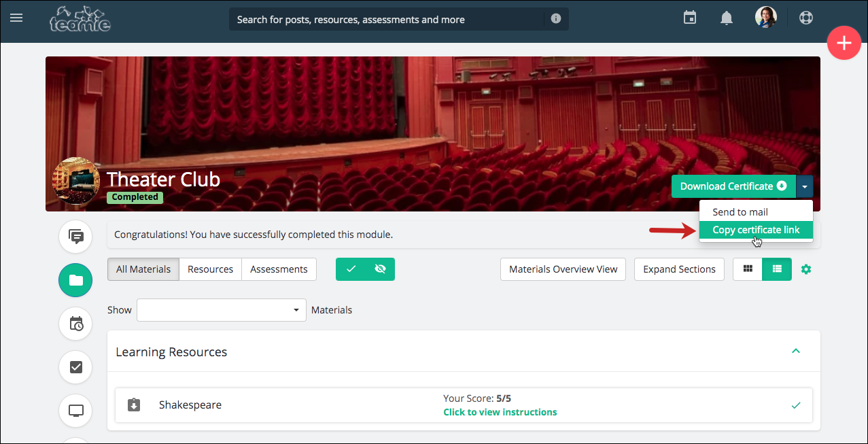
Task: Click the materials settings gear icon
Action: click(806, 269)
